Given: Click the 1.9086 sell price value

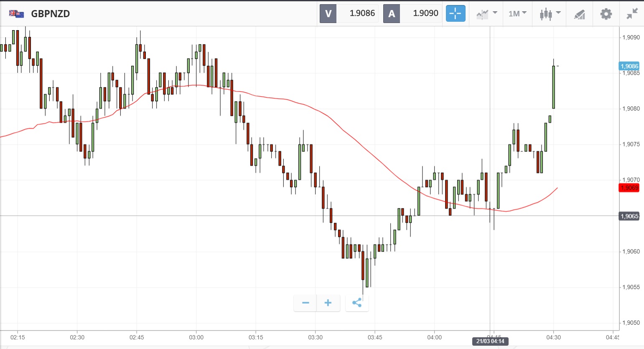Looking at the screenshot, I should coord(362,13).
